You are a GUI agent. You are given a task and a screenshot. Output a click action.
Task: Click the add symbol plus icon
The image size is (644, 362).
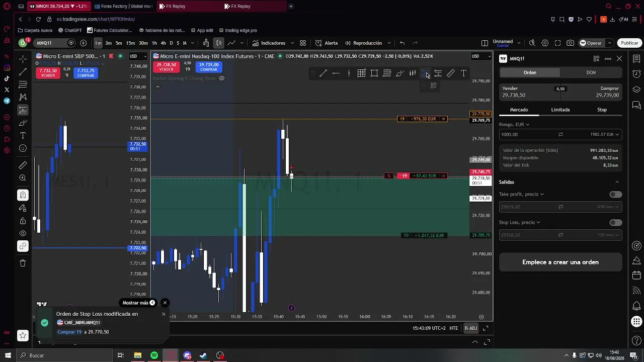pos(84,43)
